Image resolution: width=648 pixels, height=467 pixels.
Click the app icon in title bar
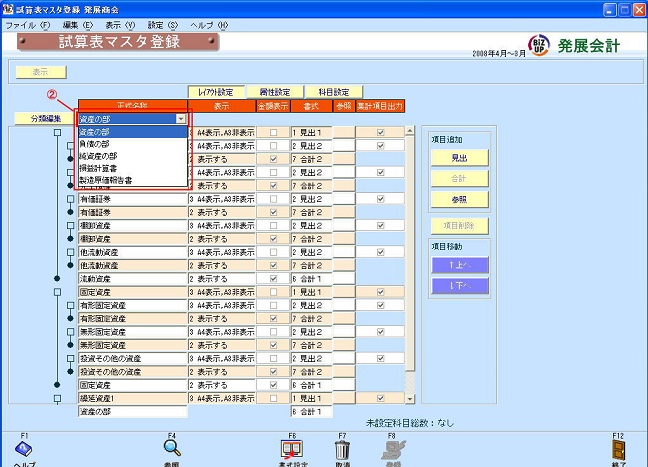[x=10, y=9]
